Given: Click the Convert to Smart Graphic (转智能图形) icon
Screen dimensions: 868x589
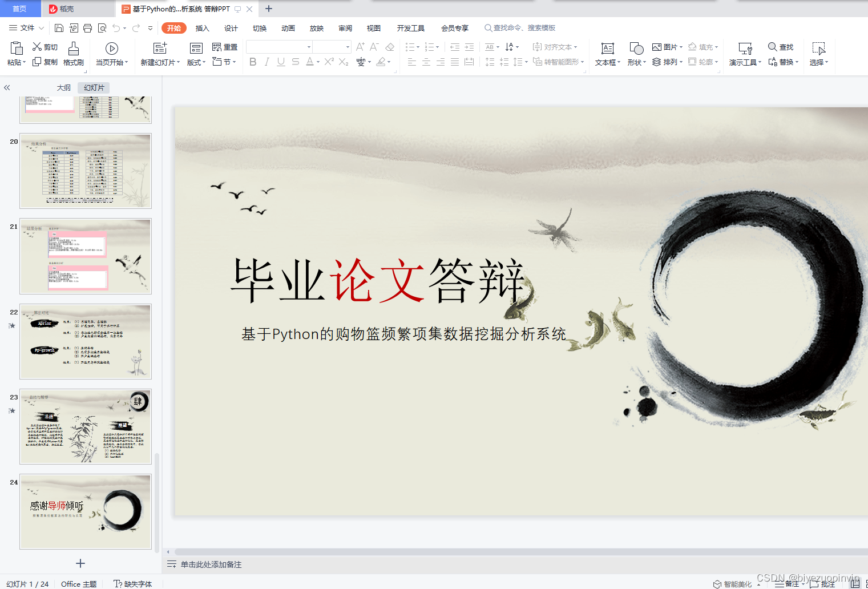Looking at the screenshot, I should [538, 62].
